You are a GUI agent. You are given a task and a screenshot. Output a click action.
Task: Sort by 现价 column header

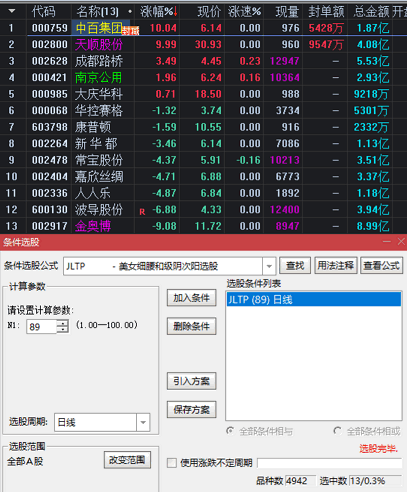209,12
